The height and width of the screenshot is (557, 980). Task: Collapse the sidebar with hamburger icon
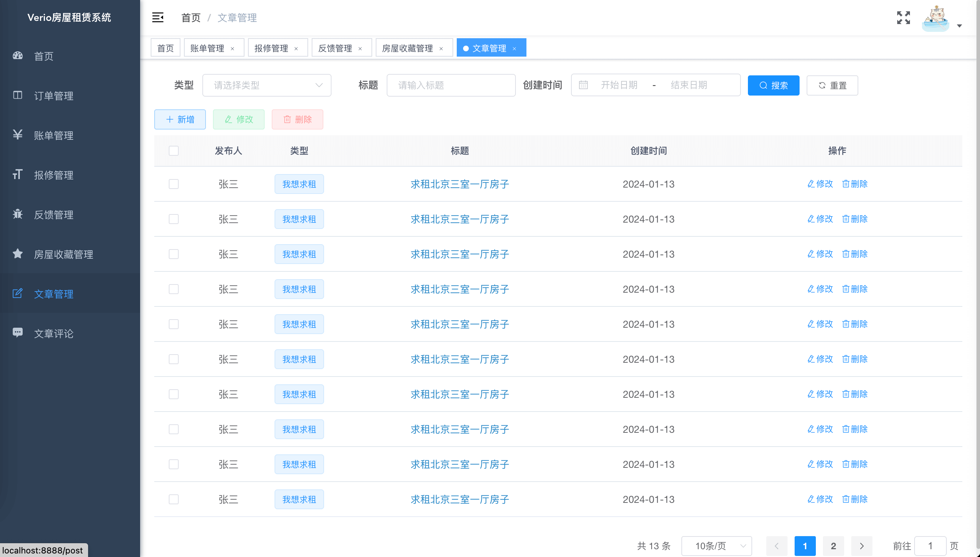click(x=157, y=18)
